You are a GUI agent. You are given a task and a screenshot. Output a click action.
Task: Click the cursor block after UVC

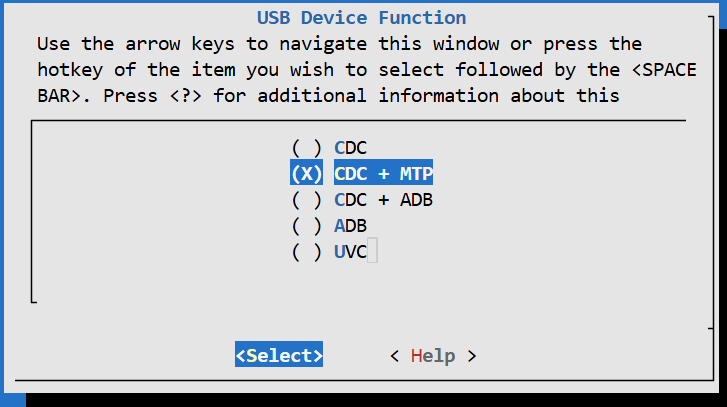coord(372,252)
